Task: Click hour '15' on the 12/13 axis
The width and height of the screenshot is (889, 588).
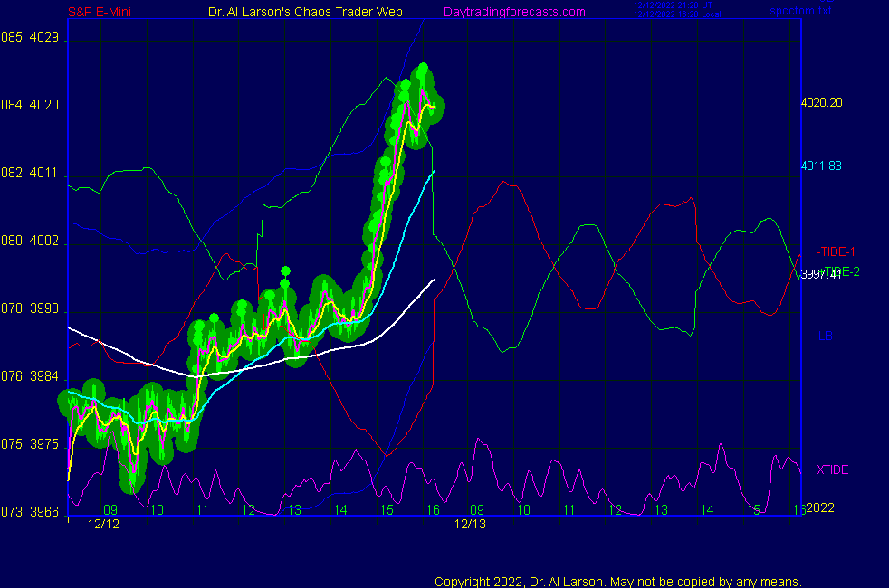Action: 753,510
